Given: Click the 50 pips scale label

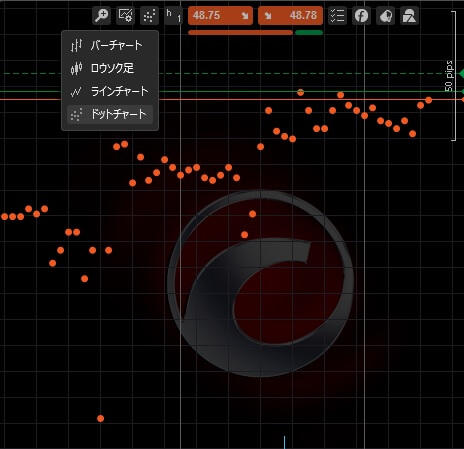Looking at the screenshot, I should [x=449, y=76].
